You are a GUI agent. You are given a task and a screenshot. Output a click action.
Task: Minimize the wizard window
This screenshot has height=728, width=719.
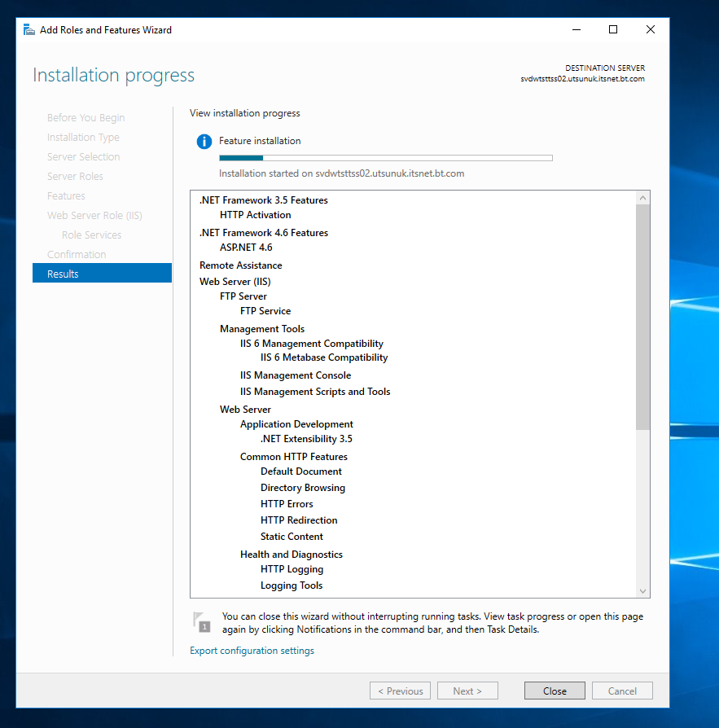[576, 29]
